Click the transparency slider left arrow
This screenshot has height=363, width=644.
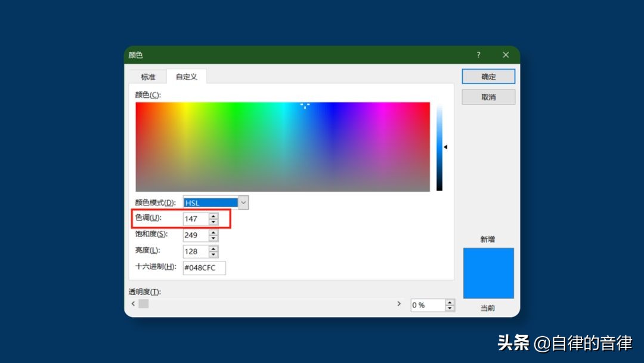133,304
